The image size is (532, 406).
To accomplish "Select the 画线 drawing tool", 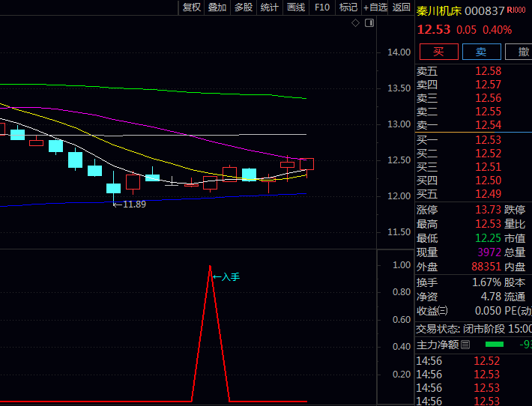I will [296, 7].
